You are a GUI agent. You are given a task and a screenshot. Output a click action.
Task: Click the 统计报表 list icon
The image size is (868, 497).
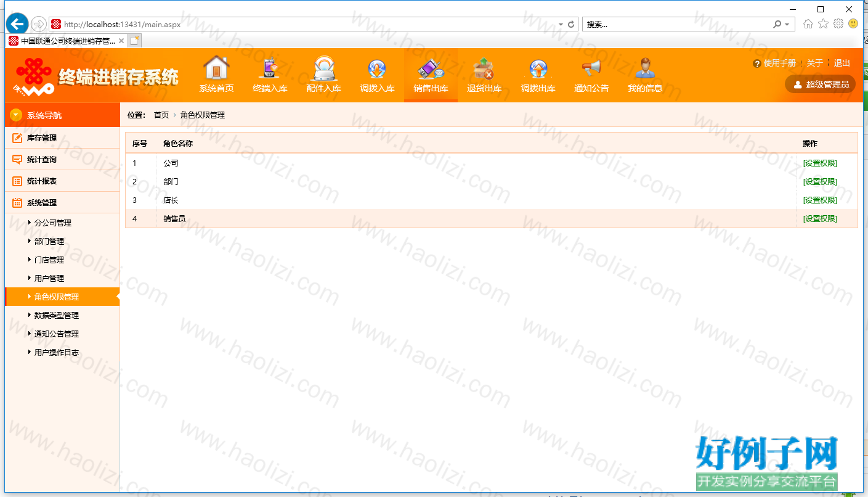(17, 181)
